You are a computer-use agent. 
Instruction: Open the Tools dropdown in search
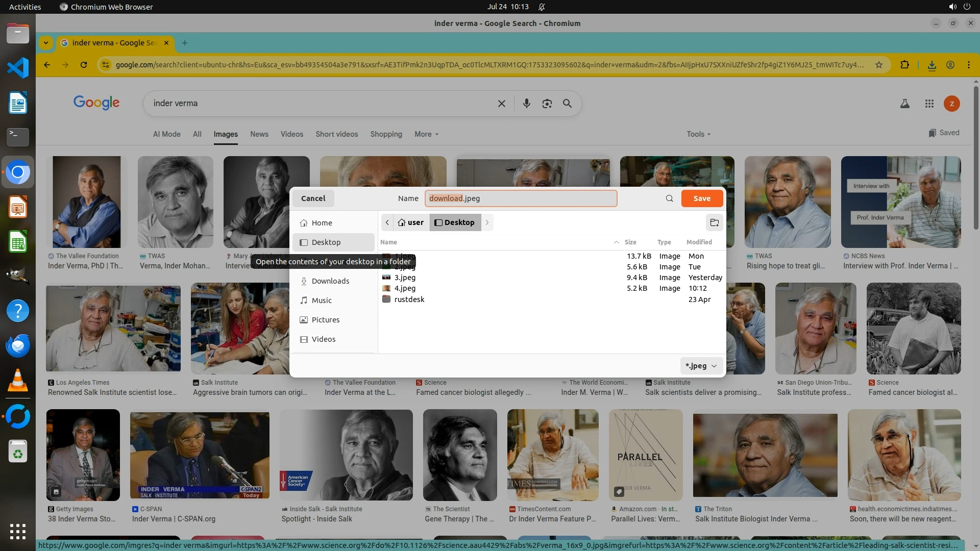pos(698,134)
